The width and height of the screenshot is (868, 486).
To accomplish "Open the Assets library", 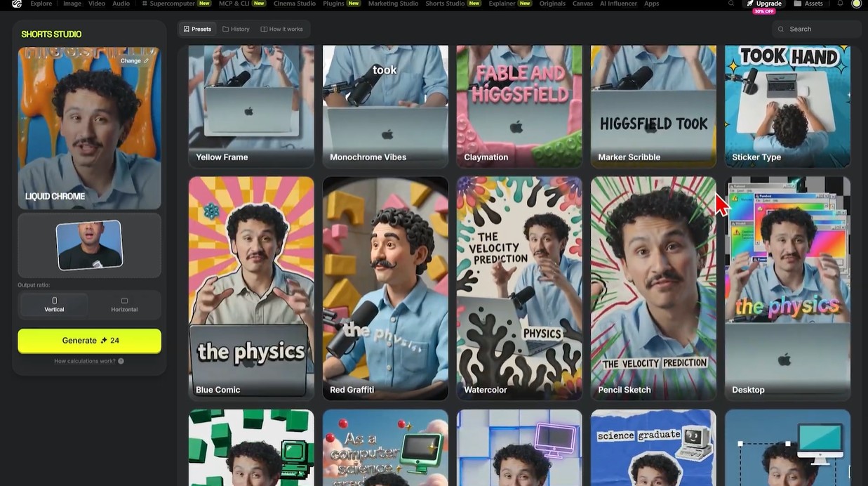I will click(808, 4).
